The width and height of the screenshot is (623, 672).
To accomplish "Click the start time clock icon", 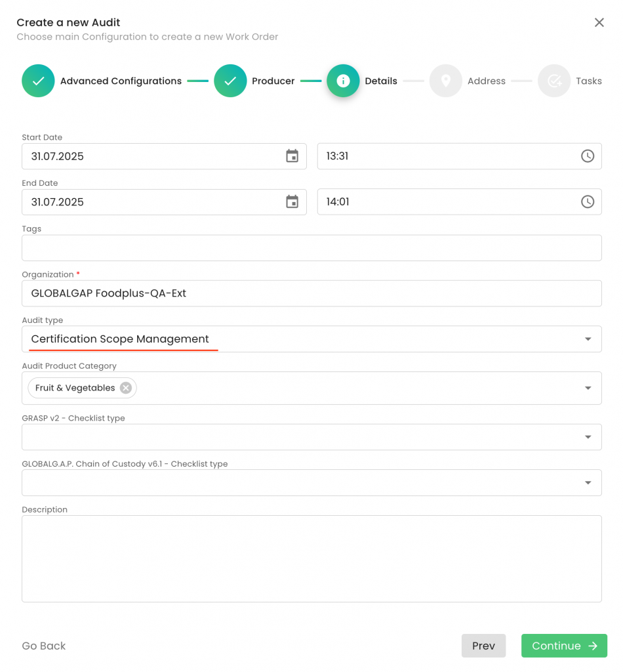I will point(588,156).
